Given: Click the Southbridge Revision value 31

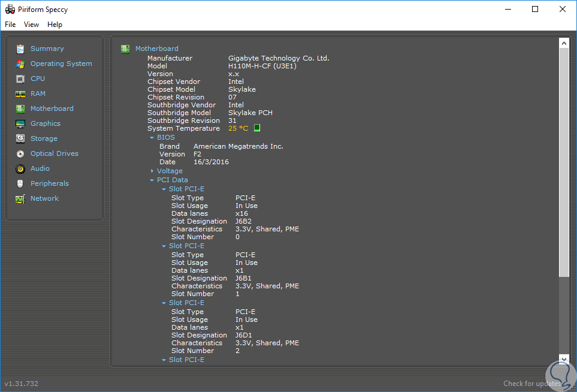Looking at the screenshot, I should [232, 120].
